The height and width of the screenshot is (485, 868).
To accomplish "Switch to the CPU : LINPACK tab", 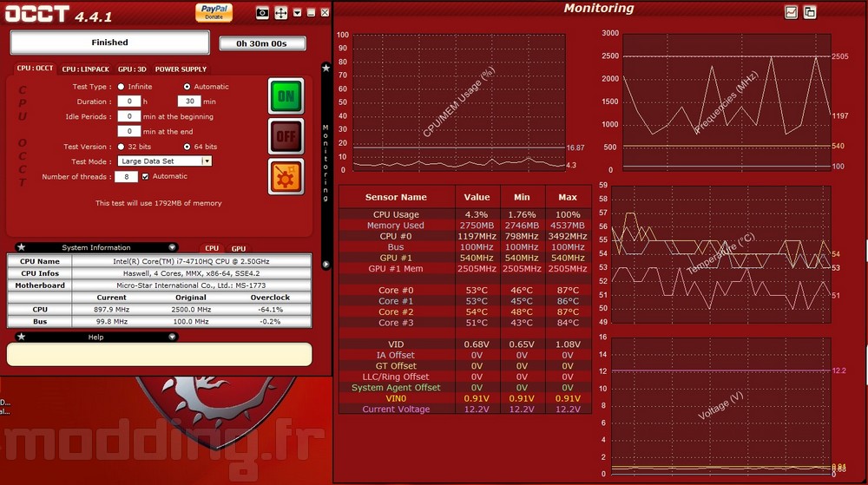I will pos(85,69).
